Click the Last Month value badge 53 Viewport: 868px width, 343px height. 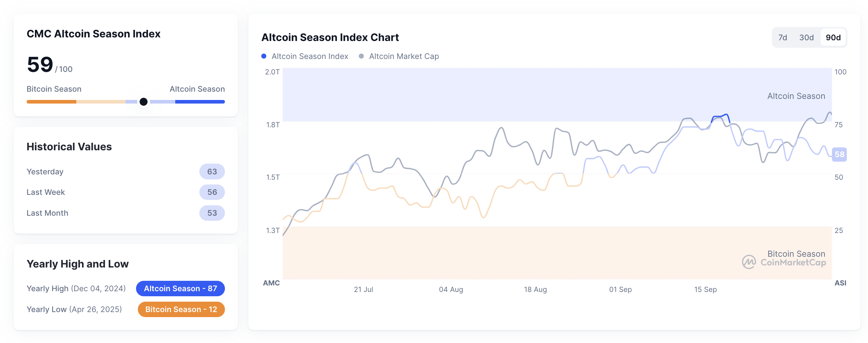[212, 213]
